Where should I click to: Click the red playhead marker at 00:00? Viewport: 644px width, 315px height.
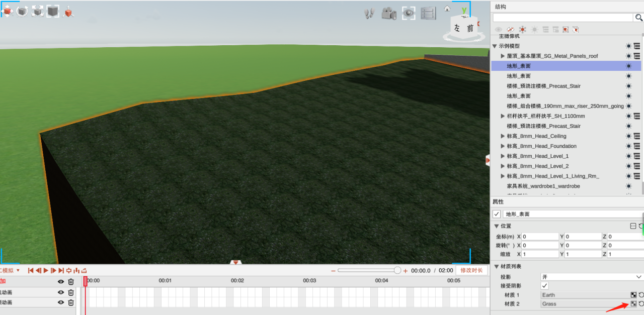(x=85, y=282)
